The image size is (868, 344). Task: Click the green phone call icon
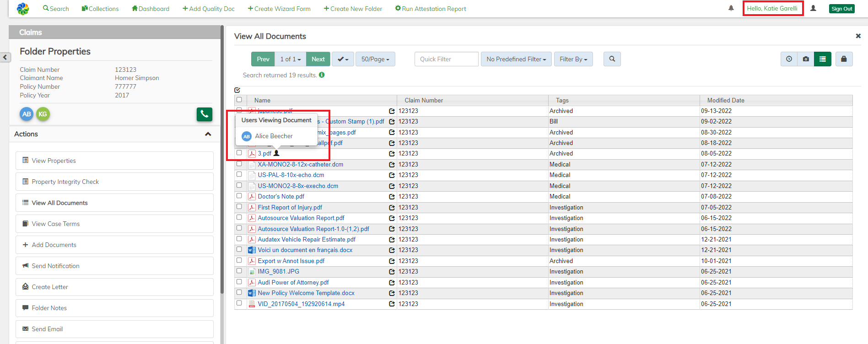(205, 114)
